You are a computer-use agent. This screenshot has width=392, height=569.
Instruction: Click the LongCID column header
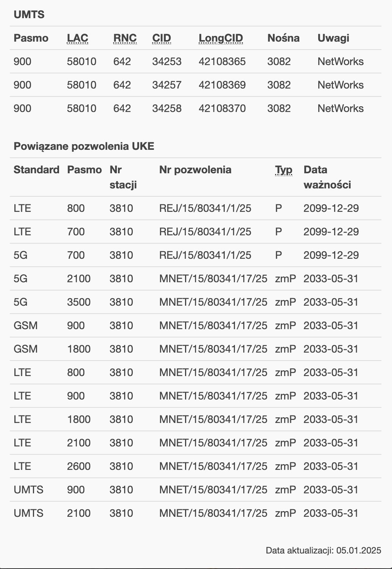[x=221, y=38]
